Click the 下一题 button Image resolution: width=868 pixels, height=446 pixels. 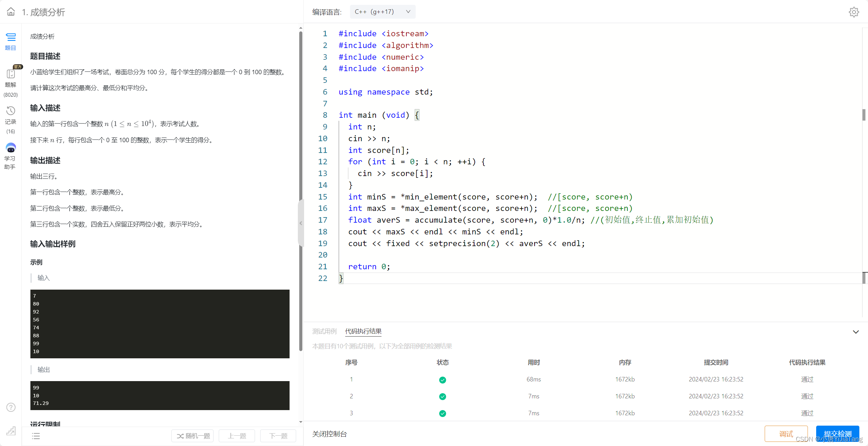pos(278,436)
